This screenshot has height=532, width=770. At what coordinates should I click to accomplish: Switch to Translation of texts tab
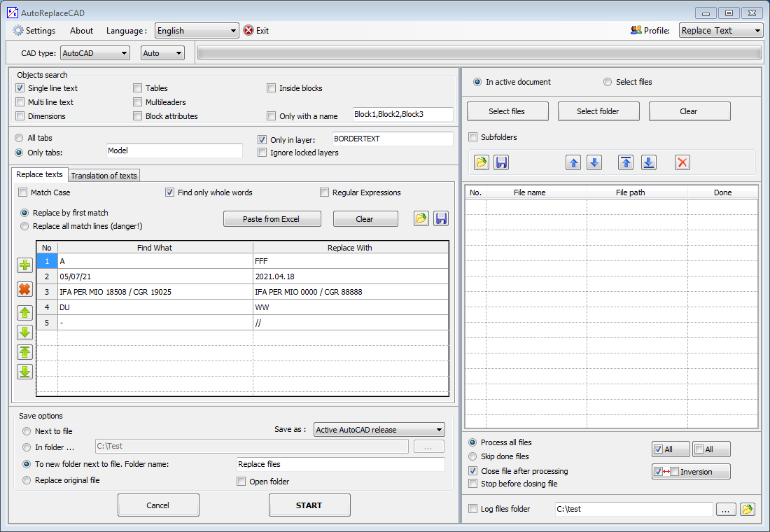(104, 176)
